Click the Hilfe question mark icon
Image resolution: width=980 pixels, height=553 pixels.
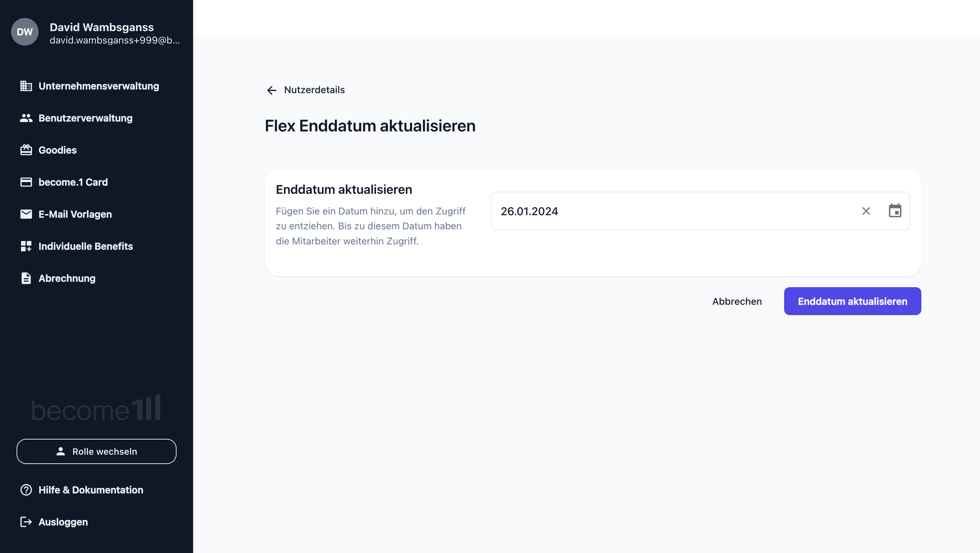click(26, 490)
